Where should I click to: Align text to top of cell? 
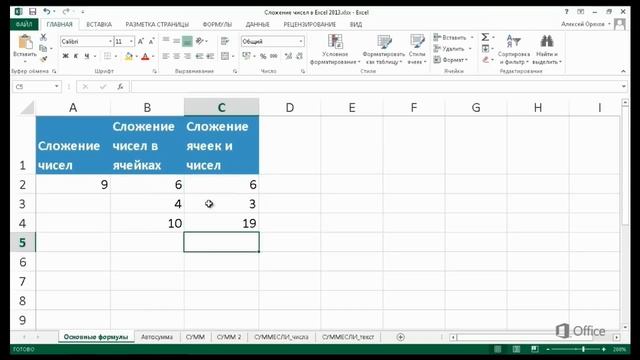(x=166, y=40)
